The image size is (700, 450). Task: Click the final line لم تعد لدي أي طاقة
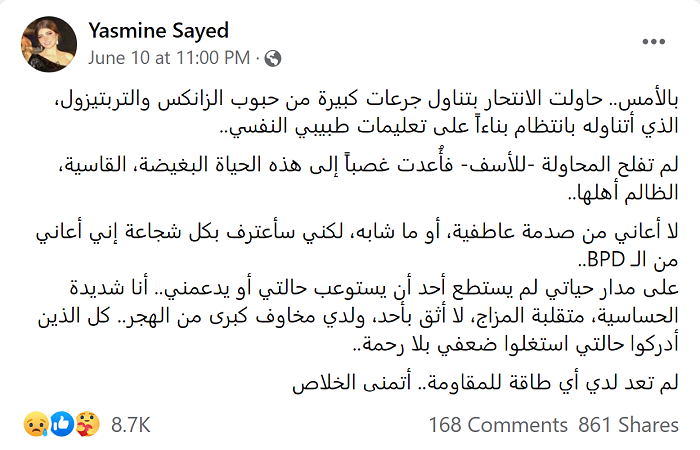coord(486,383)
